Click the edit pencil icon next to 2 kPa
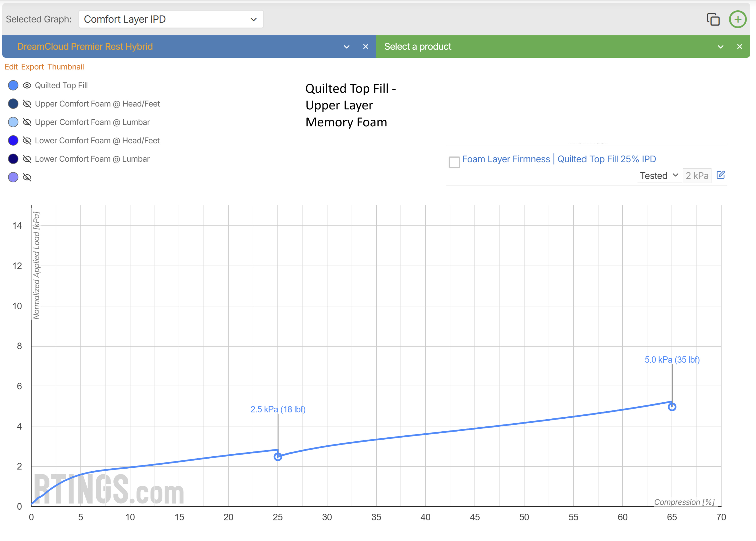 720,175
